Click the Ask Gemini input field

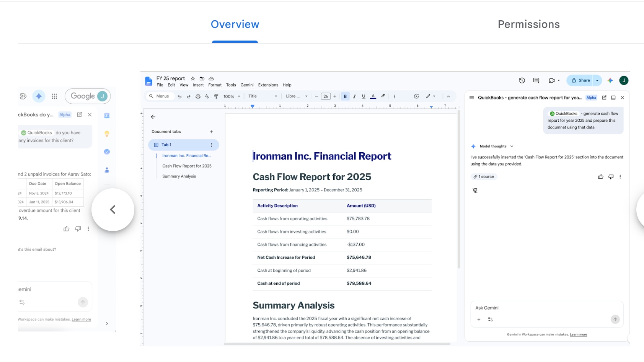[547, 308]
